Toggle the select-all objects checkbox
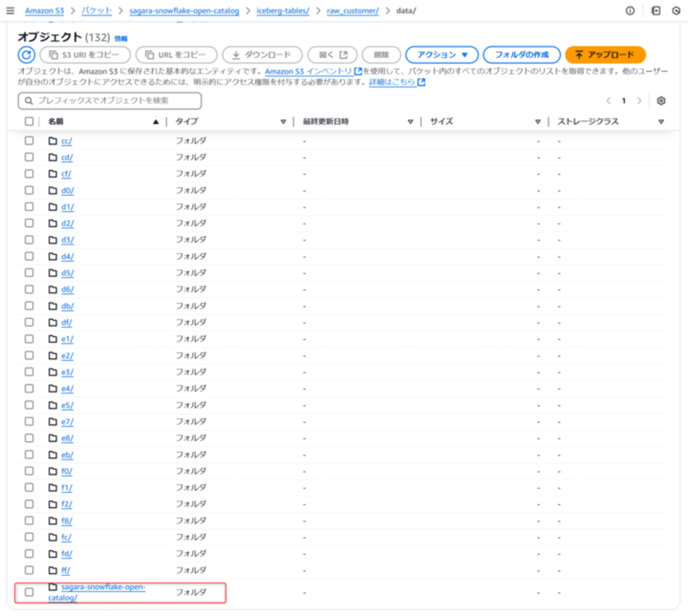This screenshot has height=616, width=688. coord(29,121)
